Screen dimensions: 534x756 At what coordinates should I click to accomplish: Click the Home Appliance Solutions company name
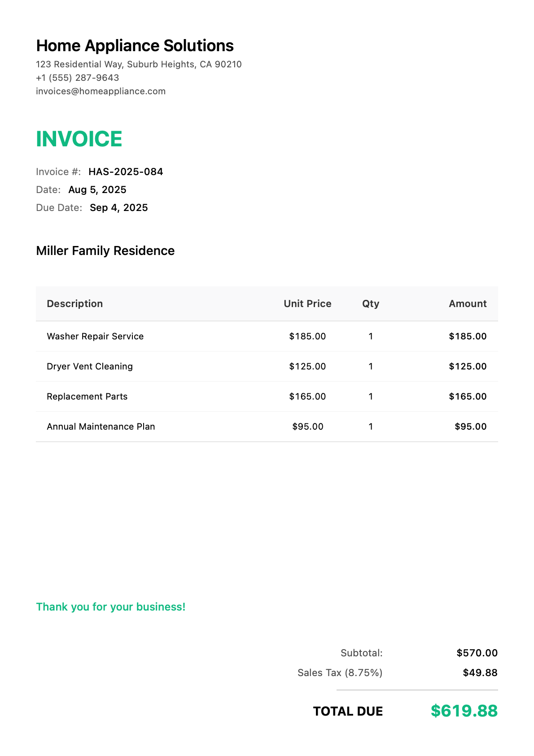click(135, 46)
